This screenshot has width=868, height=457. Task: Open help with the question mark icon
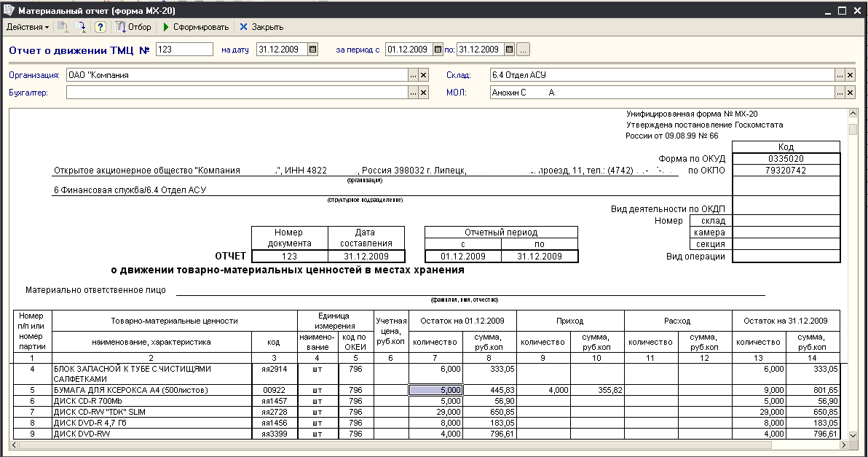[x=100, y=26]
